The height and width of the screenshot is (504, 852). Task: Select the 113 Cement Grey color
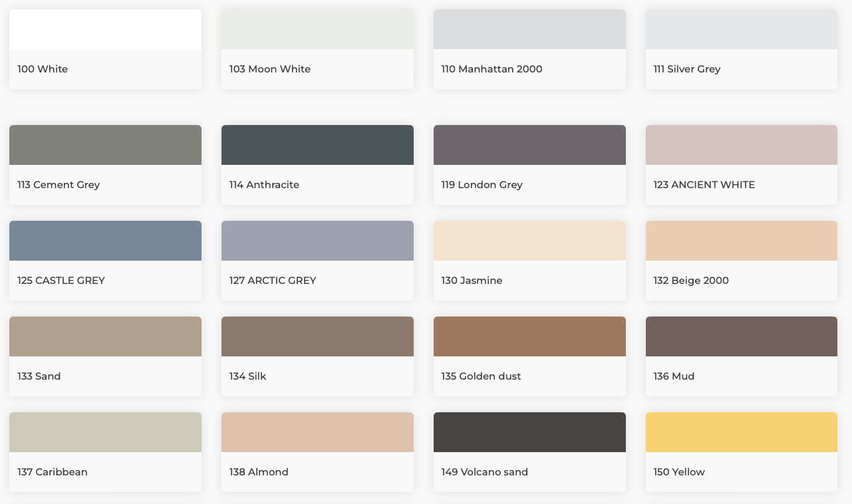pyautogui.click(x=105, y=146)
